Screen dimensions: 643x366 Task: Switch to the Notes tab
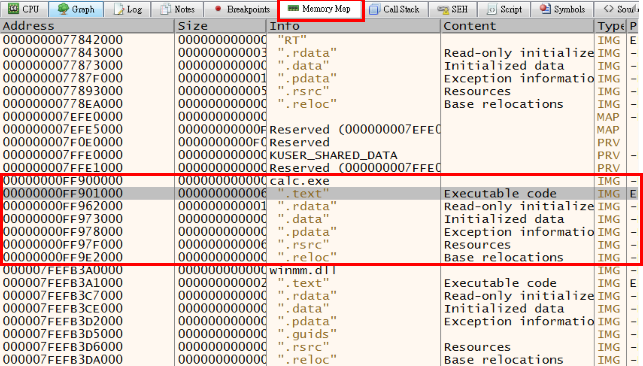tap(177, 9)
